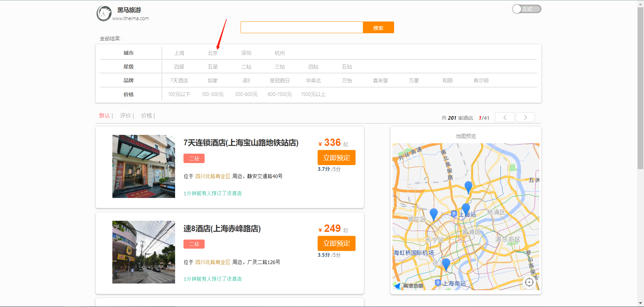The width and height of the screenshot is (644, 307).
Task: Filter city by 上海
Action: [179, 53]
